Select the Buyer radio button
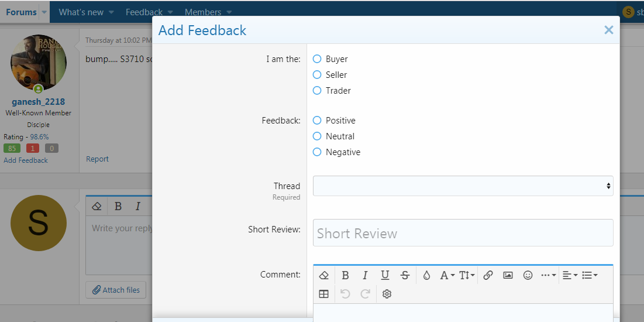Image resolution: width=644 pixels, height=322 pixels. 316,59
